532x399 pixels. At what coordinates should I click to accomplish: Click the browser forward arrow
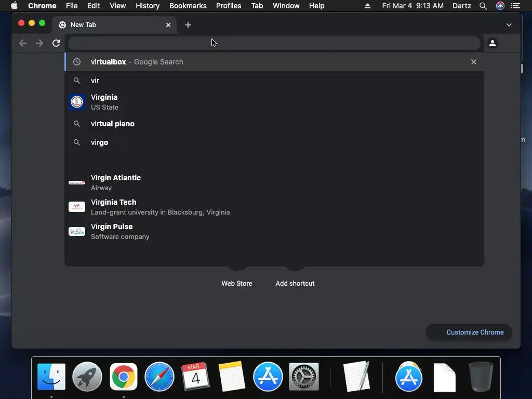click(x=39, y=43)
